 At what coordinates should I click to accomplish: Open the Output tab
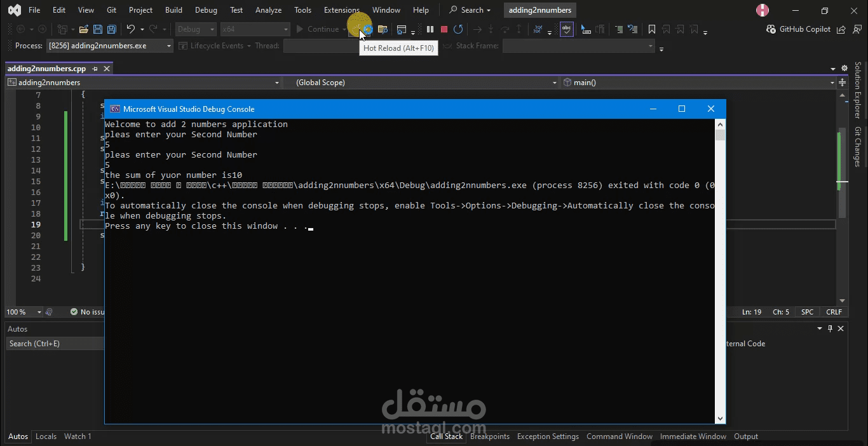pos(746,436)
